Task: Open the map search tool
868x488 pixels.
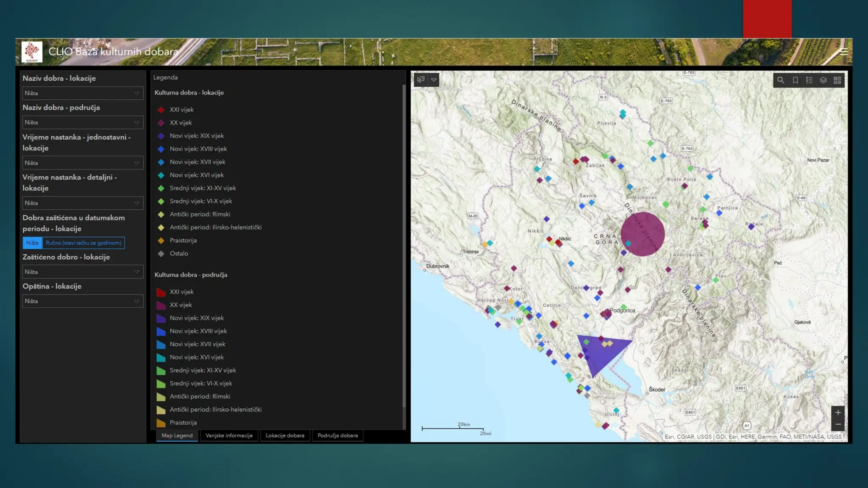Action: [781, 80]
